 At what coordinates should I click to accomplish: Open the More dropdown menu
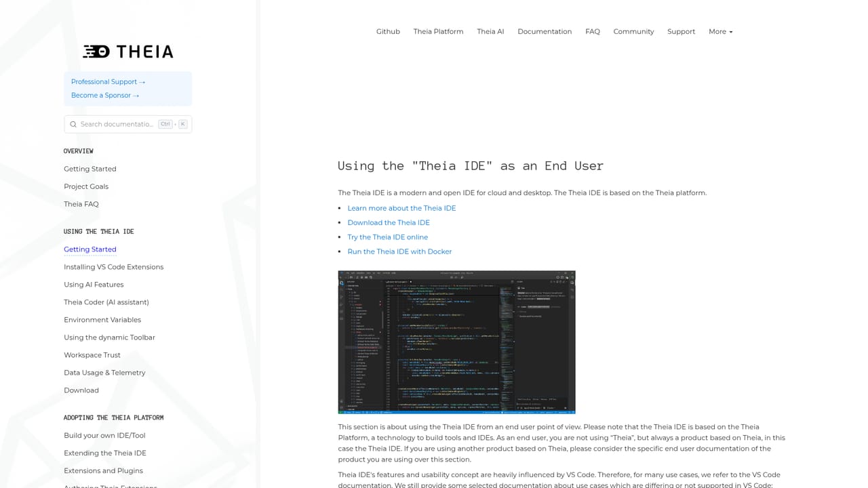pos(720,32)
